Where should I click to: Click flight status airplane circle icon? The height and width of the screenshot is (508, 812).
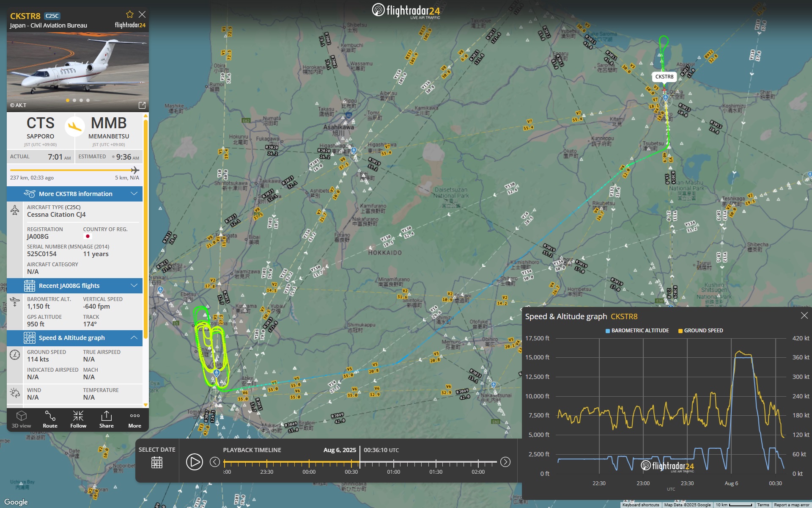75,126
